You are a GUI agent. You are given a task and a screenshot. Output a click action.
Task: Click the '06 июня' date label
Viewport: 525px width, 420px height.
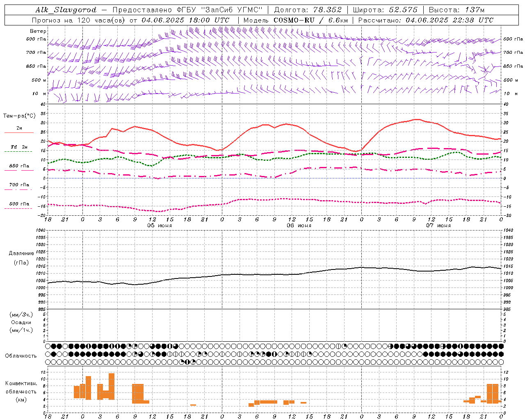click(299, 226)
